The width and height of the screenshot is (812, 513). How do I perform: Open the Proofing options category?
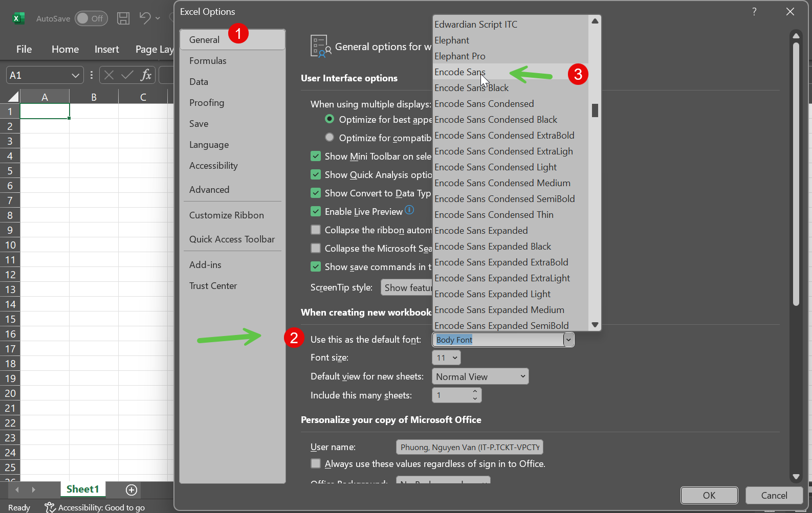[x=232, y=103]
